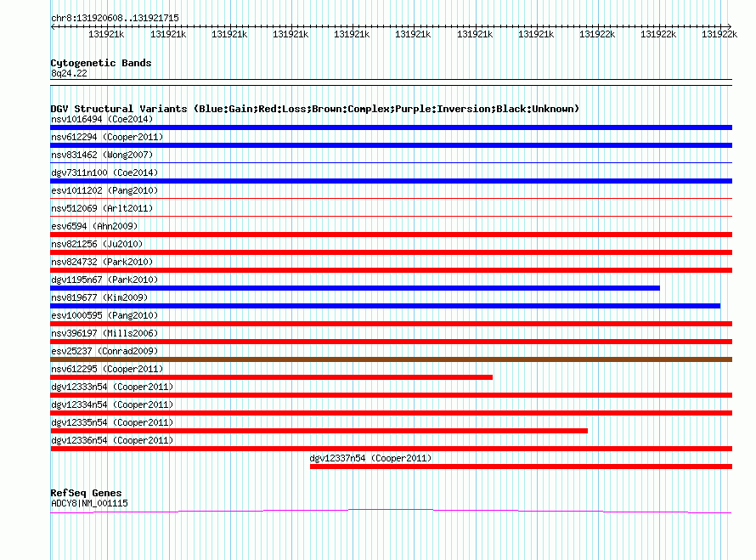756x560 pixels.
Task: Click the RefSeq Genes track title
Action: 86,493
